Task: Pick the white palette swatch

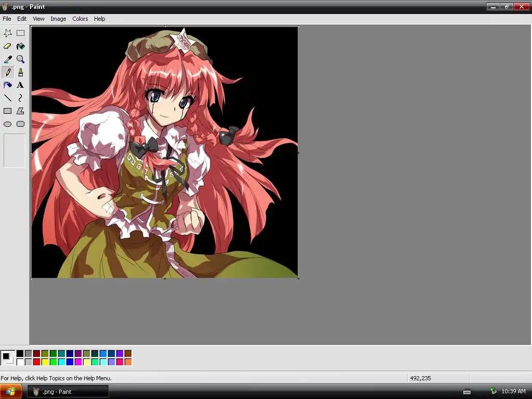Action: pyautogui.click(x=20, y=362)
